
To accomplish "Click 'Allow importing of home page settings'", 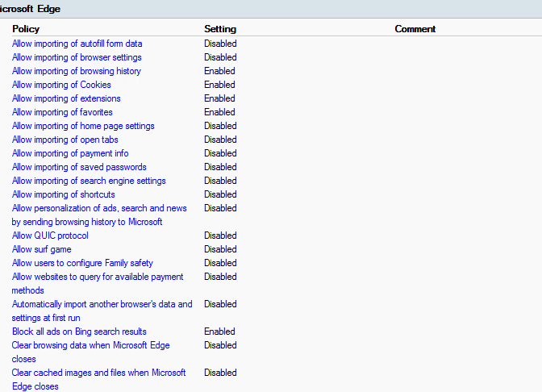I will click(x=83, y=126).
